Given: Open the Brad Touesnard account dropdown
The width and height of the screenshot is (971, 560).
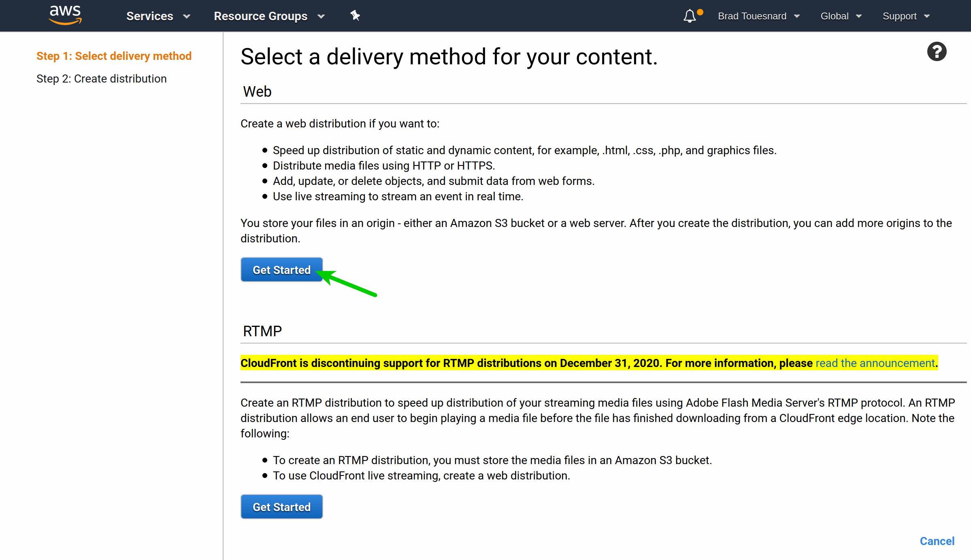Looking at the screenshot, I should pos(759,16).
